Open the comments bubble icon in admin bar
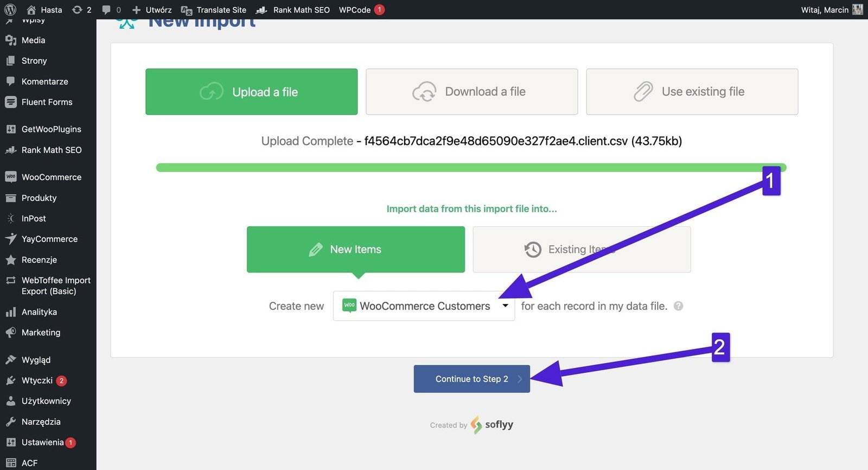The image size is (868, 470). pos(106,10)
